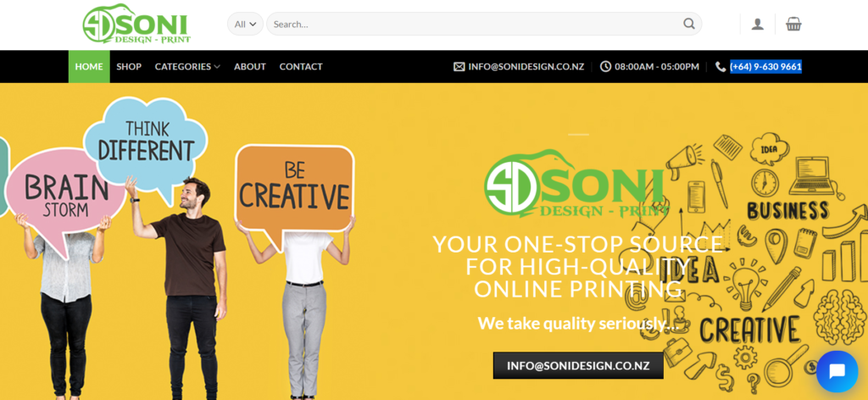The width and height of the screenshot is (868, 400).
Task: Click the info@sonidesign.co.nz header link
Action: click(526, 67)
